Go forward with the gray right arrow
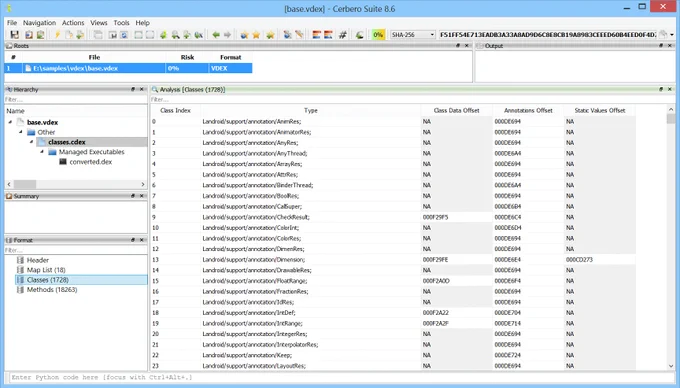This screenshot has height=388, width=680. click(227, 35)
